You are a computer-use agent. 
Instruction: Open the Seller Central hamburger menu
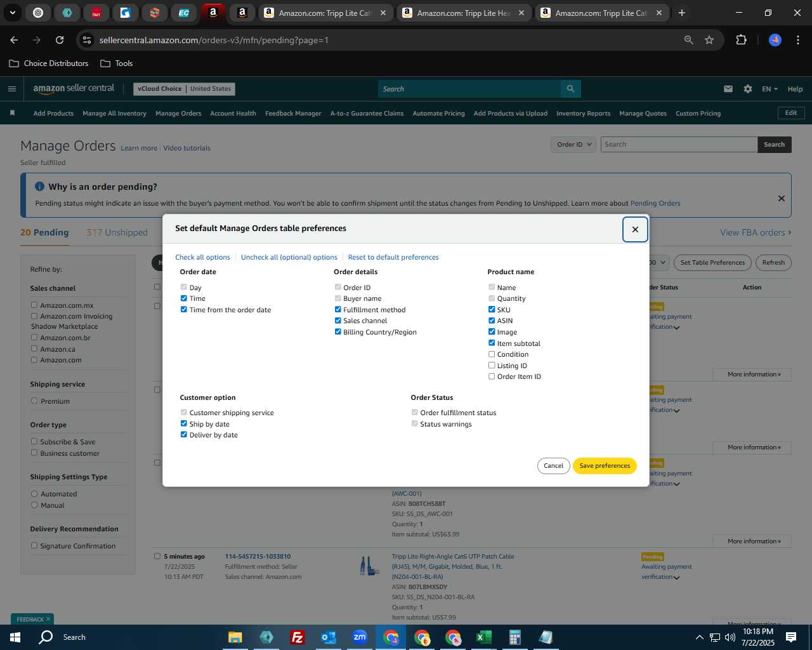point(12,89)
